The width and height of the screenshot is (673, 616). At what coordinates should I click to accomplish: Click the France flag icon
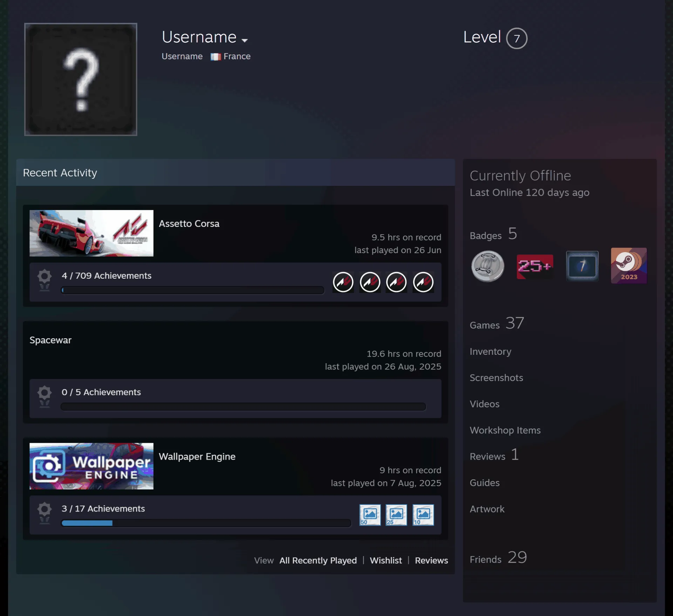[215, 57]
